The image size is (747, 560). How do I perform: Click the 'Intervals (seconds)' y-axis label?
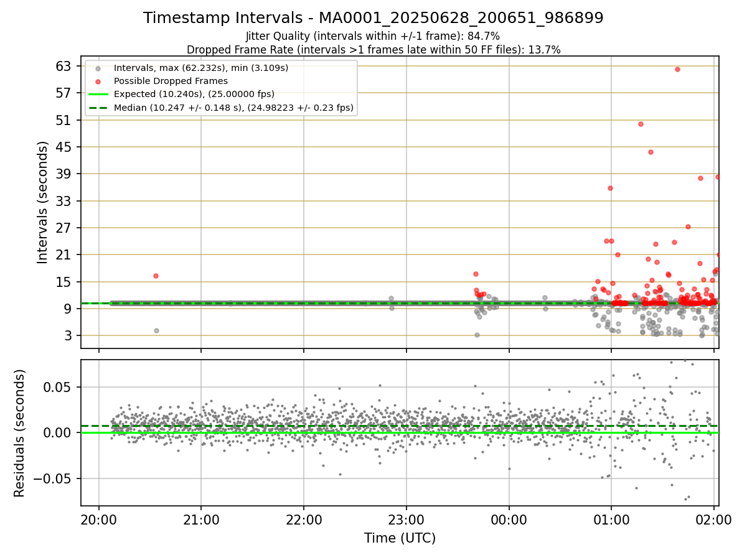pos(42,202)
